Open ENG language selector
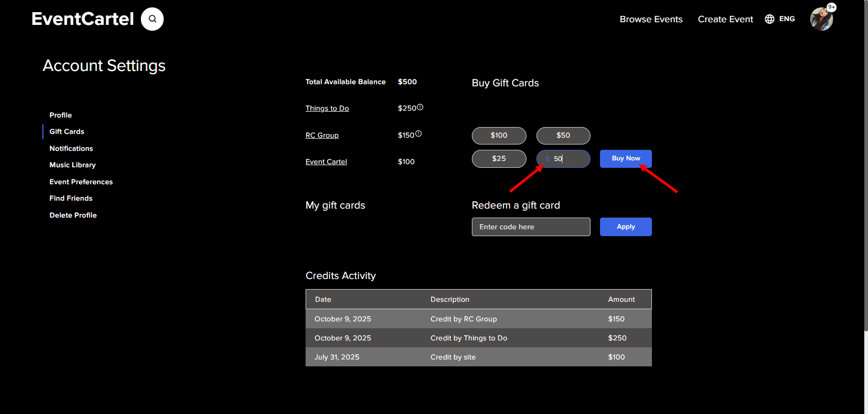This screenshot has width=868, height=414. click(x=786, y=19)
